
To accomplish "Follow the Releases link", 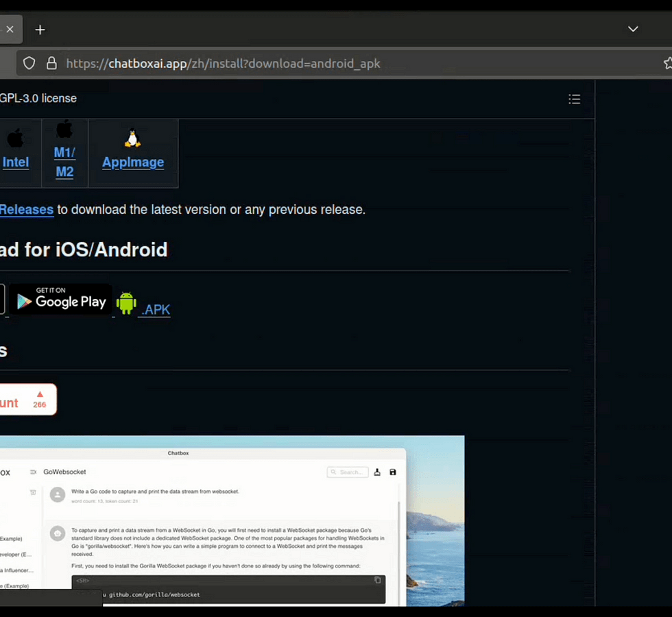I will (x=27, y=210).
